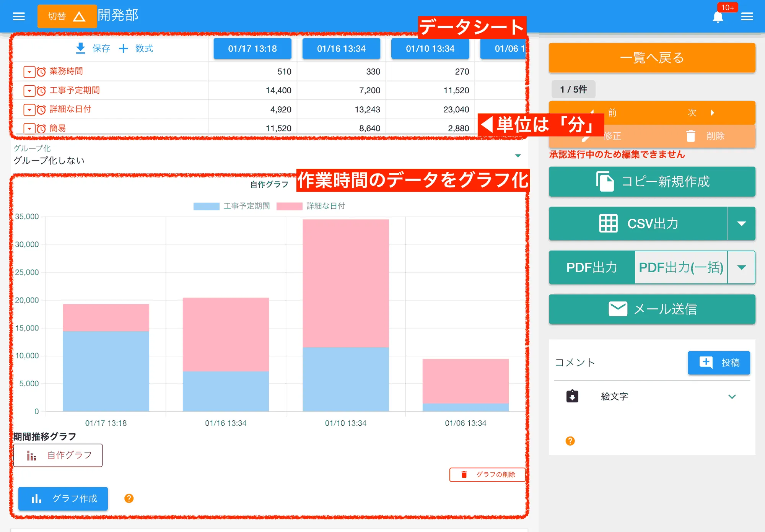Screen dimensions: 765x532
Task: Open the グループ化しない dropdown
Action: pos(518,156)
